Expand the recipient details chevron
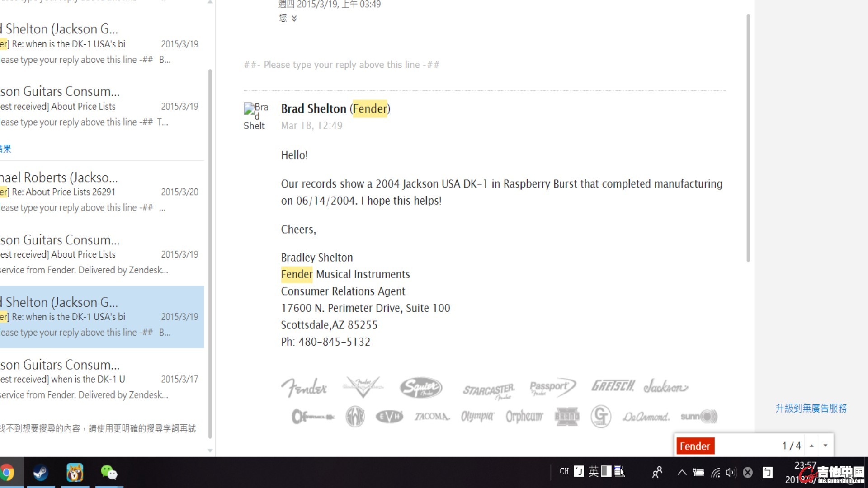 tap(294, 18)
